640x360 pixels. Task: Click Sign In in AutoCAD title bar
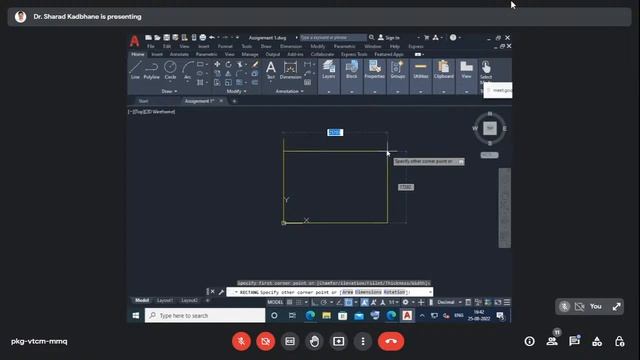(389, 38)
